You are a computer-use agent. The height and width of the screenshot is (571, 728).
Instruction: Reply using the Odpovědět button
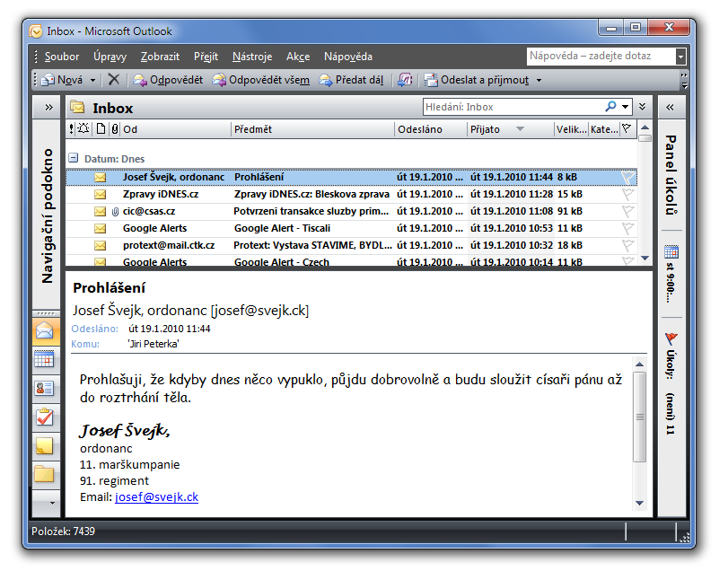168,80
